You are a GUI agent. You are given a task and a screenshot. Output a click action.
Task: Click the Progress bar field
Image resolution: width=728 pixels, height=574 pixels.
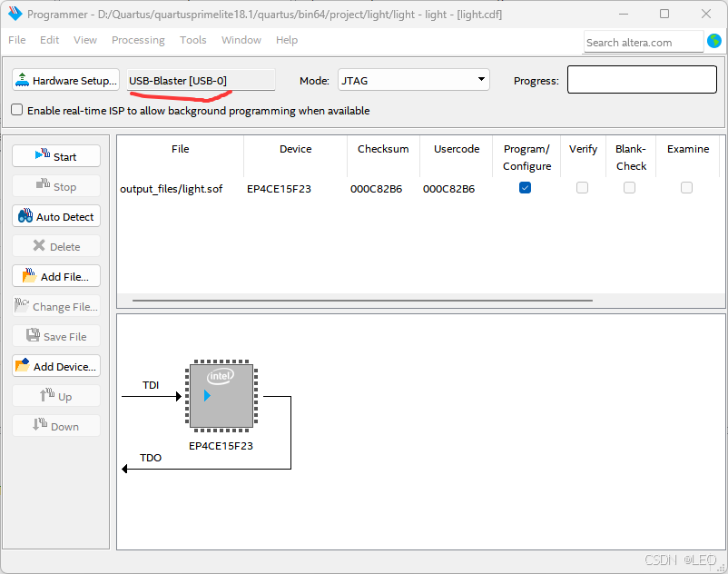point(642,79)
